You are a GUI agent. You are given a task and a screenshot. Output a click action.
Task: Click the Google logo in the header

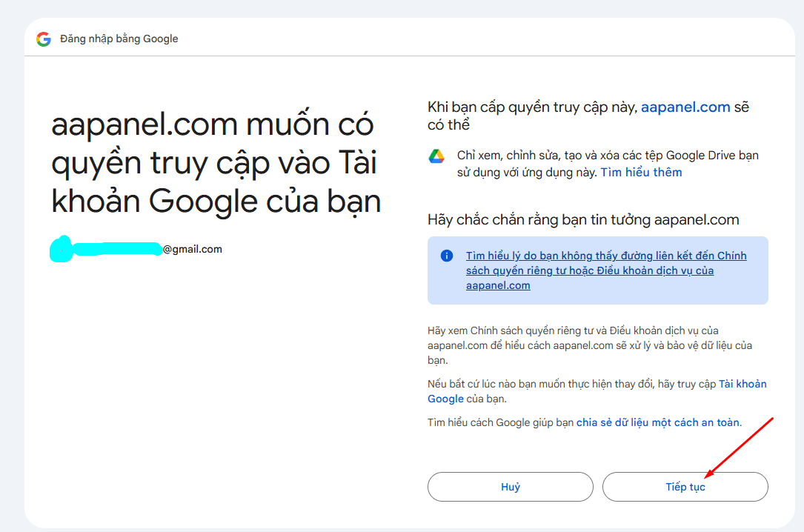click(44, 39)
